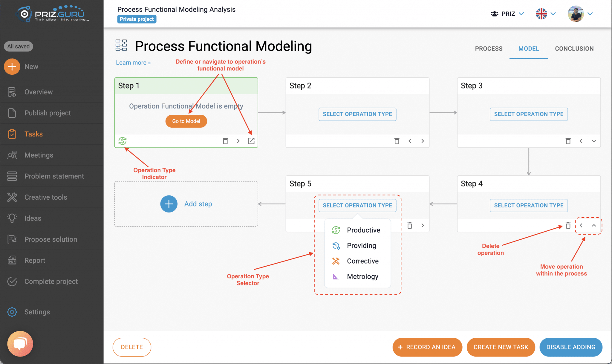Switch to the CONCLUSION tab
The height and width of the screenshot is (364, 612).
pos(574,49)
